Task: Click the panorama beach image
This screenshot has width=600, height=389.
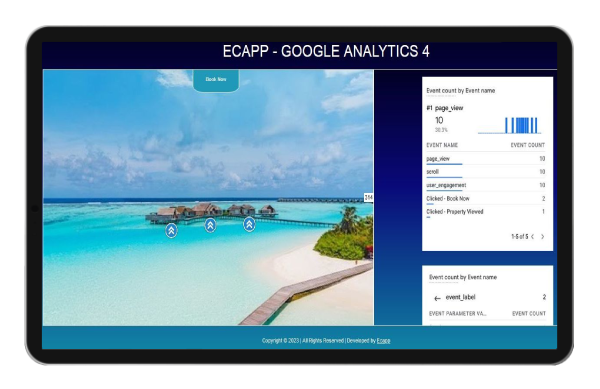Action: point(208,197)
